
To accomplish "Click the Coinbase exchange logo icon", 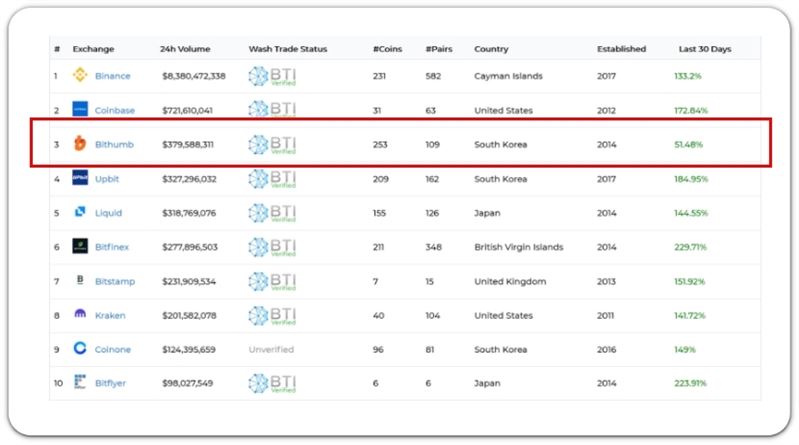I will tap(80, 109).
